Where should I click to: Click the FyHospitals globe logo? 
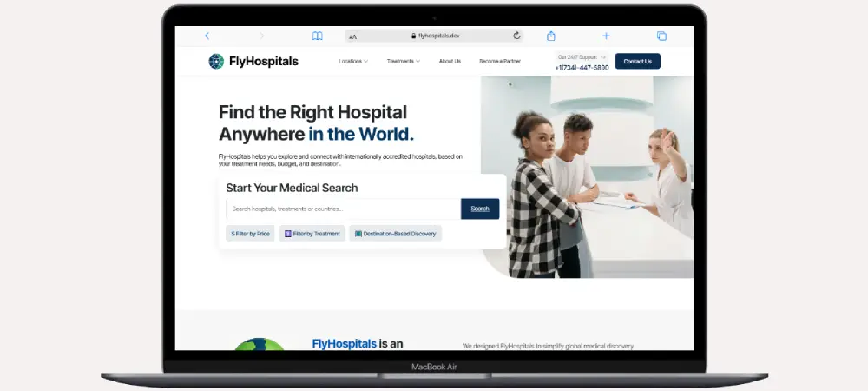pos(216,61)
